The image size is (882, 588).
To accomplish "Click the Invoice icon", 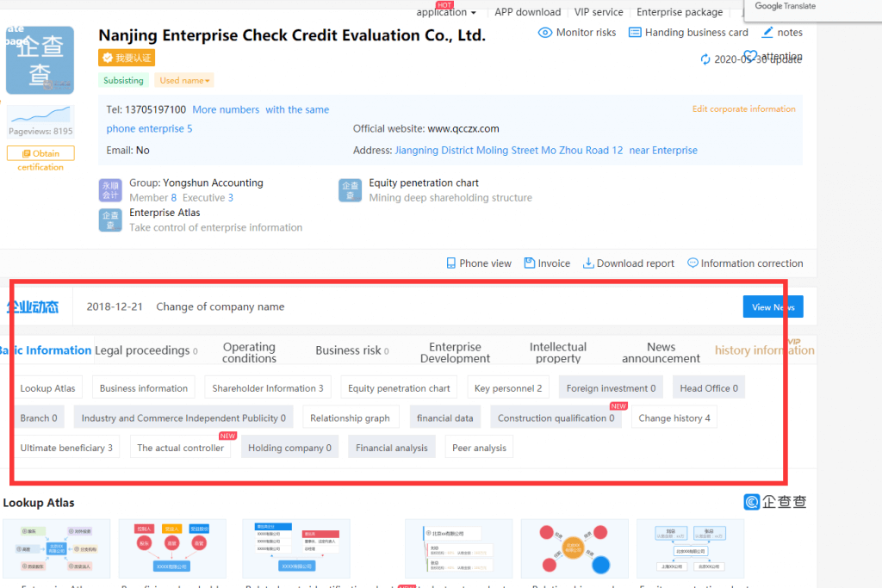I will point(529,263).
